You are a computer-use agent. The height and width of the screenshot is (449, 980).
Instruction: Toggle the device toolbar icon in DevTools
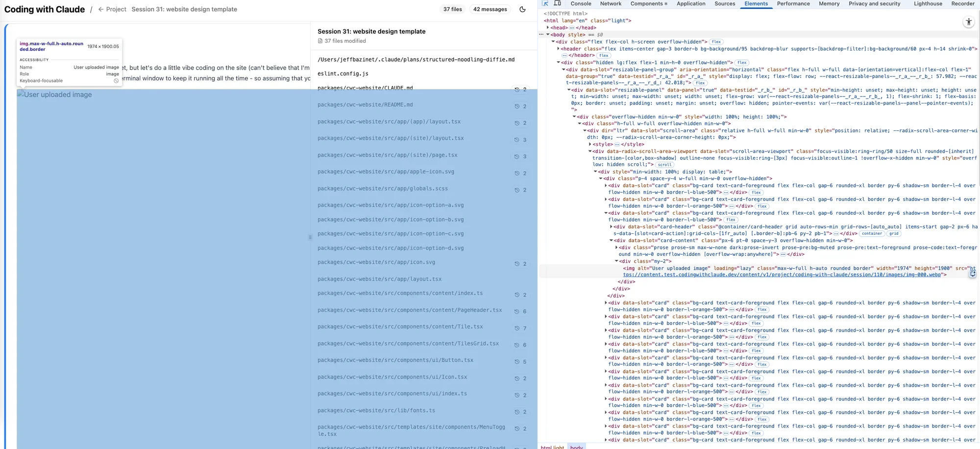(557, 3)
